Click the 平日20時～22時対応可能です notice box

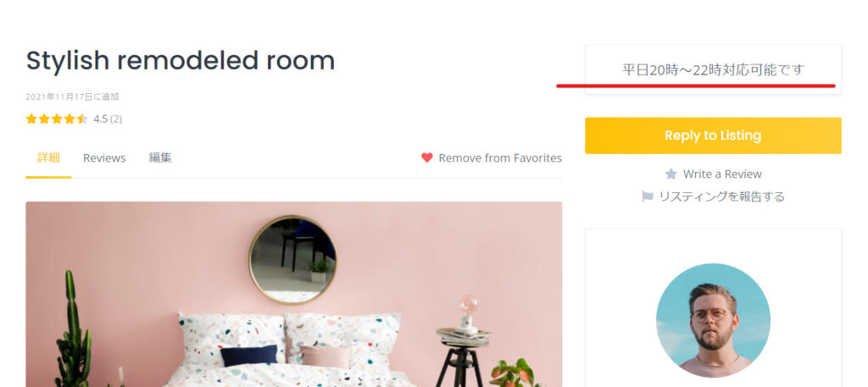point(713,69)
